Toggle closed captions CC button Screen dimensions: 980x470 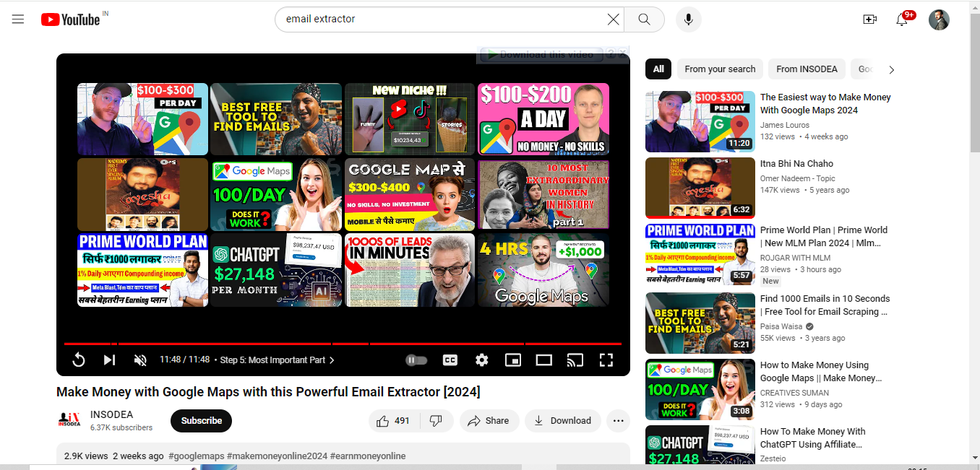pyautogui.click(x=450, y=360)
